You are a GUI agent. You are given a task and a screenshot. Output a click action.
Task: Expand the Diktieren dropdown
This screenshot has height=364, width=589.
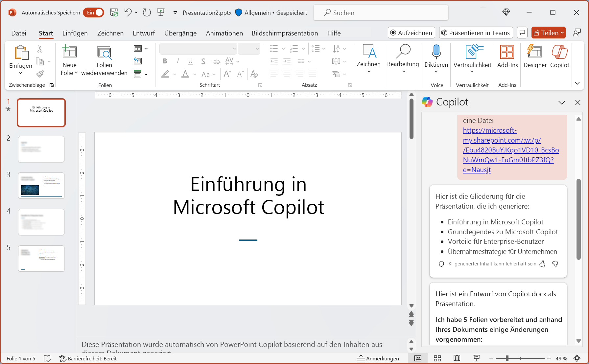click(436, 72)
